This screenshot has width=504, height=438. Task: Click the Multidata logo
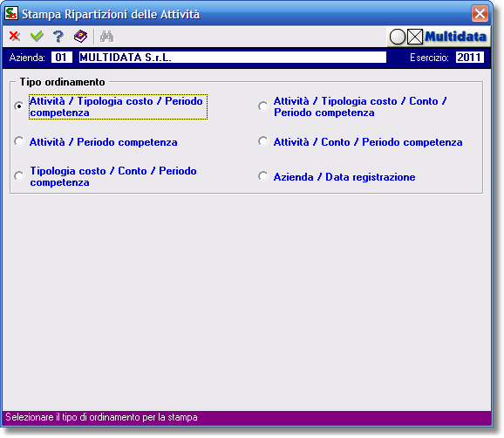pos(455,37)
